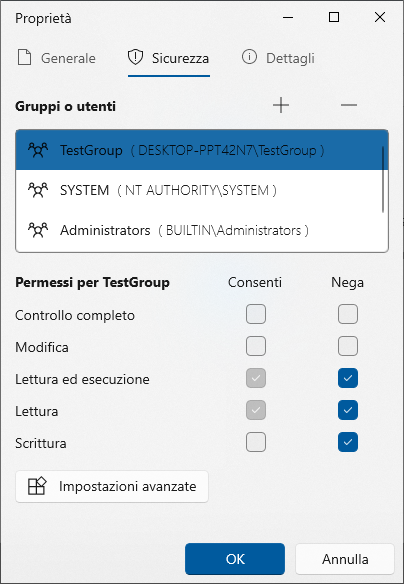Toggle Consenti for Lettura ed esecuzione
This screenshot has width=404, height=584.
tap(256, 378)
